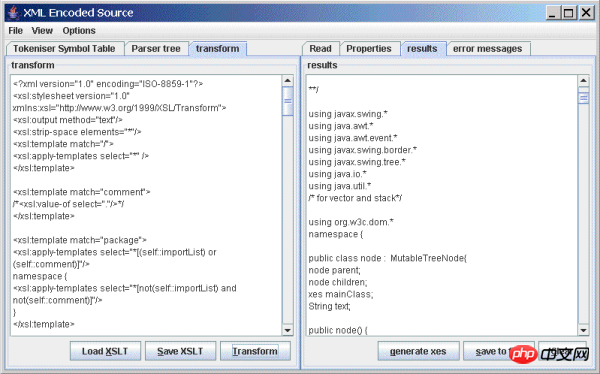Click 'xes mainClass;' line in results
The height and width of the screenshot is (374, 600).
pos(341,294)
